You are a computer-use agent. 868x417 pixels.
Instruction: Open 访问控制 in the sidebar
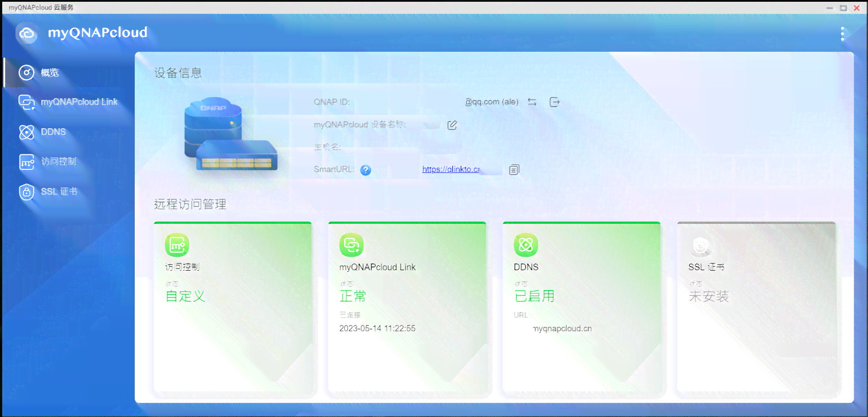point(69,162)
